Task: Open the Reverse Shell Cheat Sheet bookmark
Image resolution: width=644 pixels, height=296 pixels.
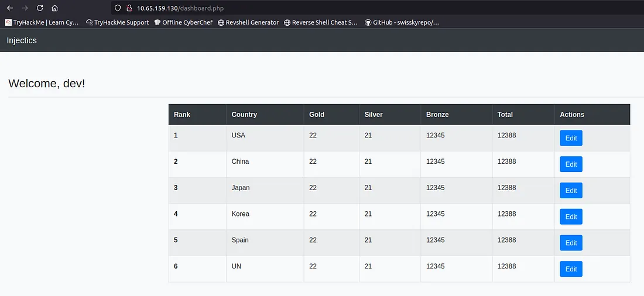Action: click(x=321, y=22)
